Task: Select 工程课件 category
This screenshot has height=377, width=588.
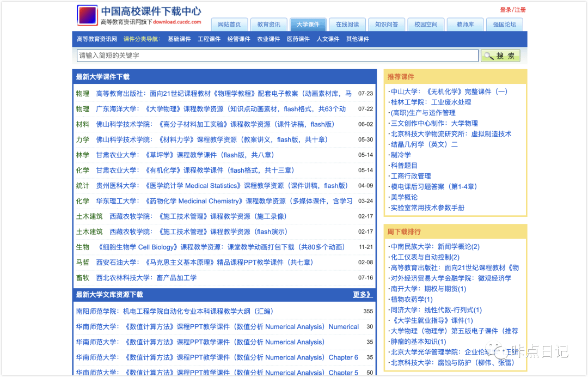Action: tap(209, 39)
